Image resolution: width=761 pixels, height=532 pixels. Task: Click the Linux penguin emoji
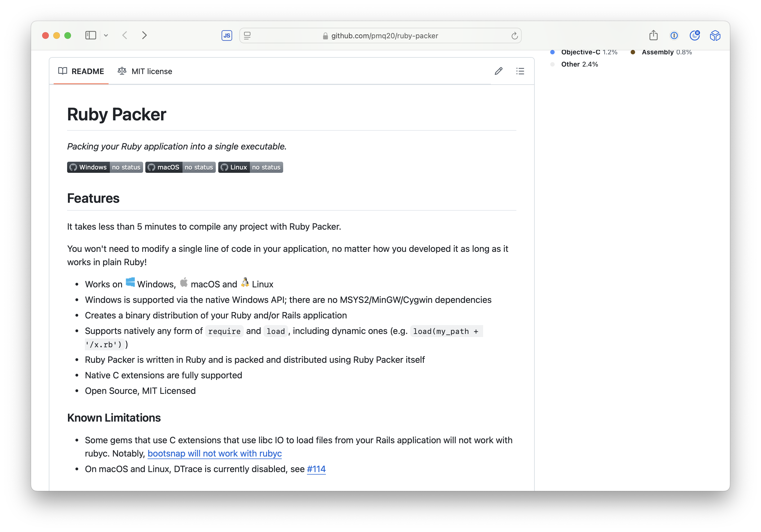coord(245,282)
